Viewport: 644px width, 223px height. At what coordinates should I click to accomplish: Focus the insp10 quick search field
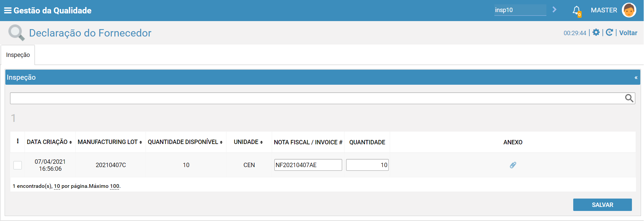tap(520, 10)
